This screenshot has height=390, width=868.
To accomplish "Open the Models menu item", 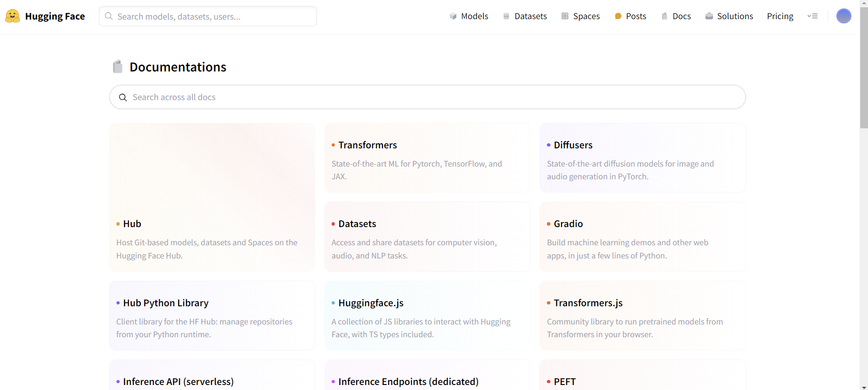I will click(469, 16).
